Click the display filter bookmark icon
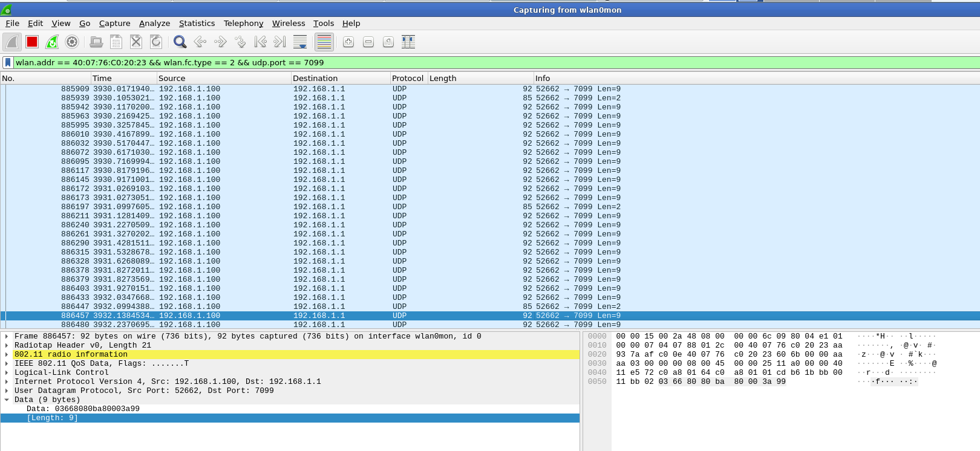 8,62
